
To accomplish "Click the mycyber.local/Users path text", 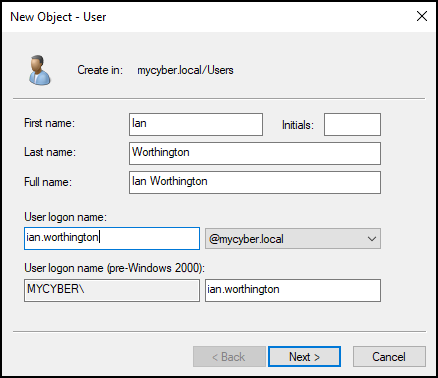I will [185, 70].
